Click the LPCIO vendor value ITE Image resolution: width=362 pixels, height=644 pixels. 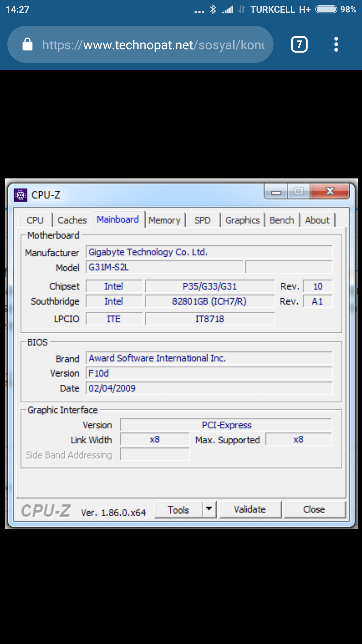[114, 319]
